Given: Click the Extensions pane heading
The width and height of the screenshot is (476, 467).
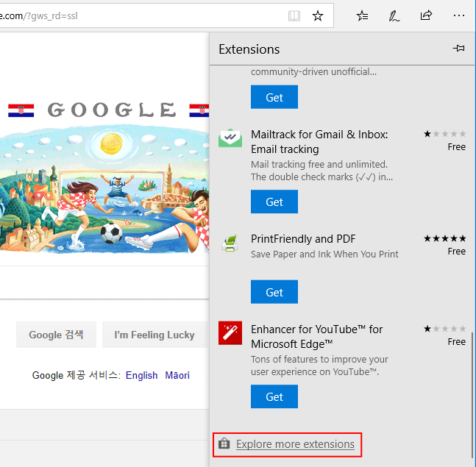Looking at the screenshot, I should pos(249,49).
